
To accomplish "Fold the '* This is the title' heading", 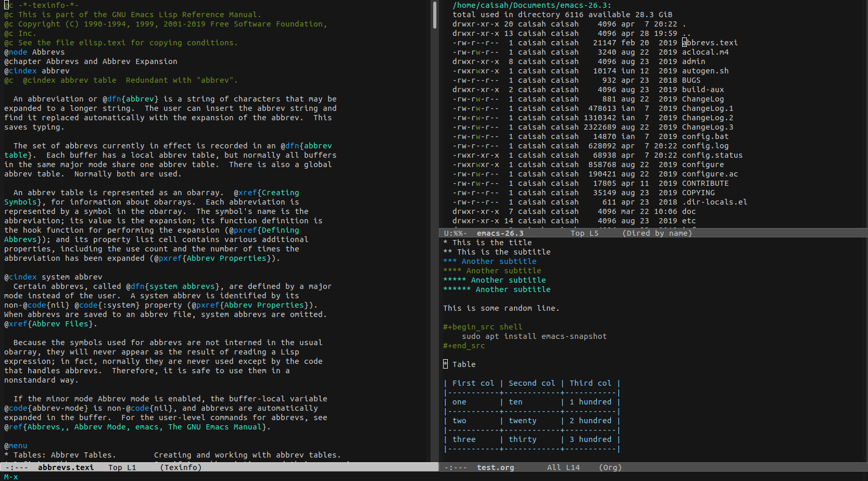I will pos(487,243).
